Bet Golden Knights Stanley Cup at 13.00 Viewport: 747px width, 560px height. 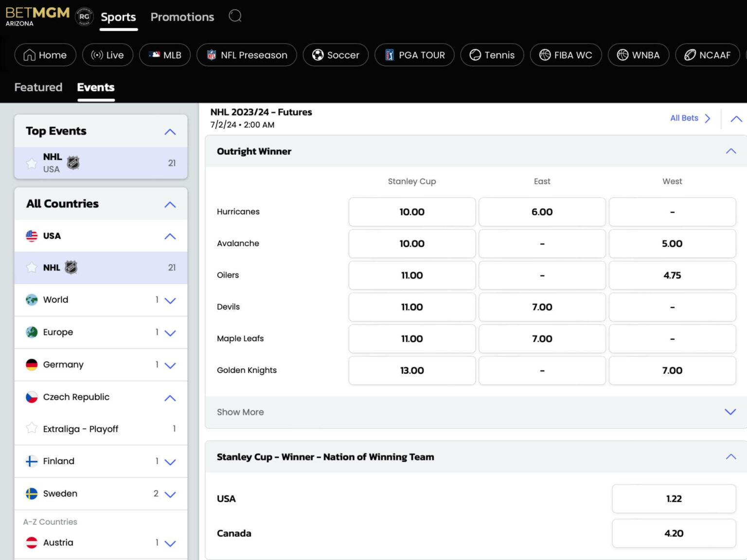click(x=412, y=370)
